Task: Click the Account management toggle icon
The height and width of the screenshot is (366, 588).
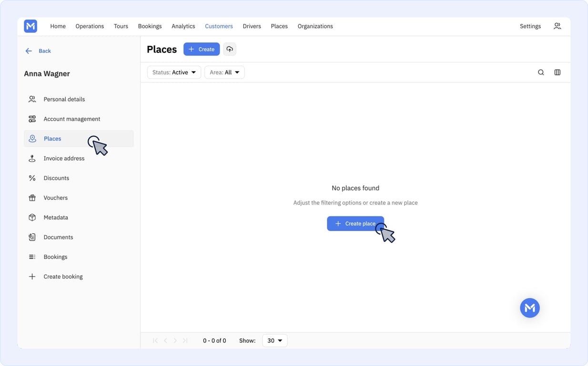Action: (32, 119)
